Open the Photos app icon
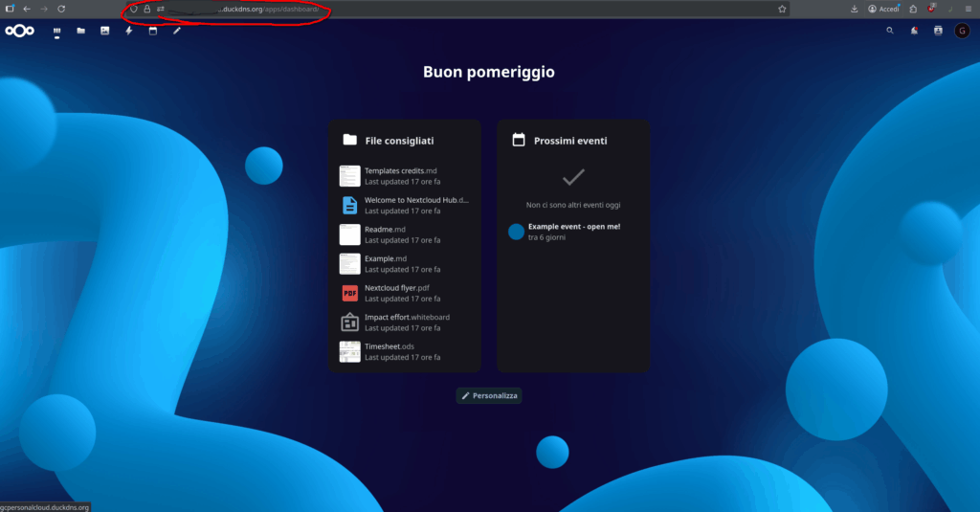The image size is (980, 512). (x=104, y=31)
